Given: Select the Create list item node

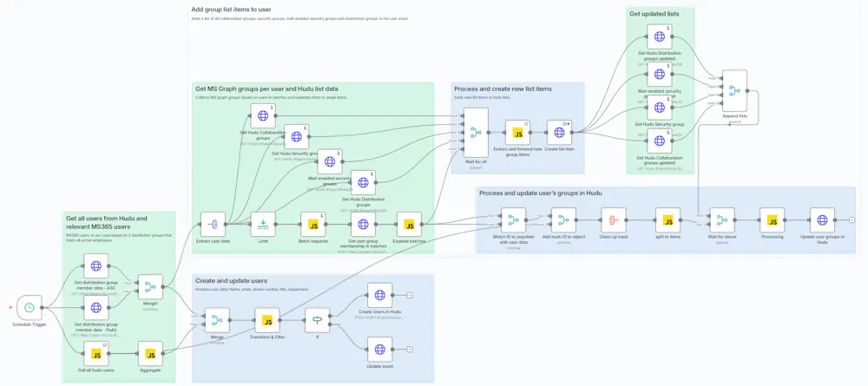Looking at the screenshot, I should point(560,133).
